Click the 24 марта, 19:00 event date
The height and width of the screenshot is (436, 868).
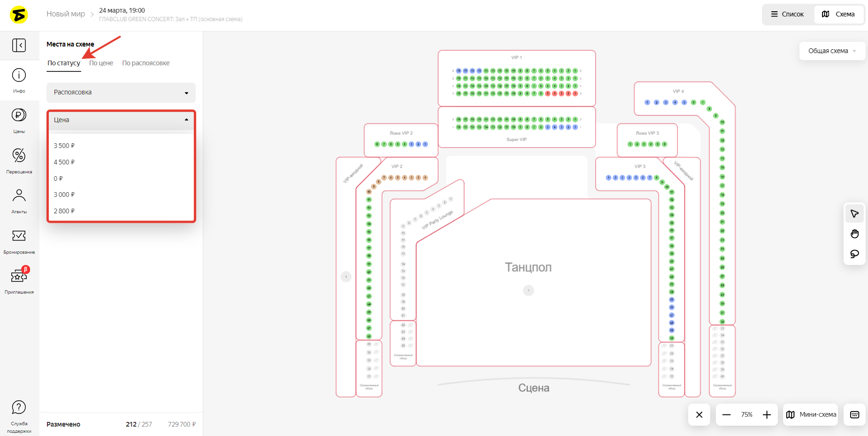coord(122,10)
